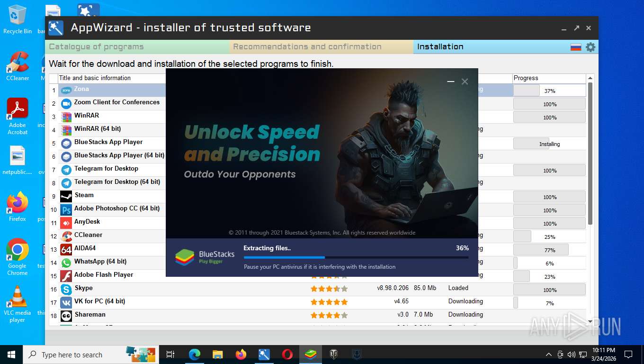Image resolution: width=644 pixels, height=364 pixels.
Task: Click the AppWizard title bar logo
Action: (x=56, y=28)
